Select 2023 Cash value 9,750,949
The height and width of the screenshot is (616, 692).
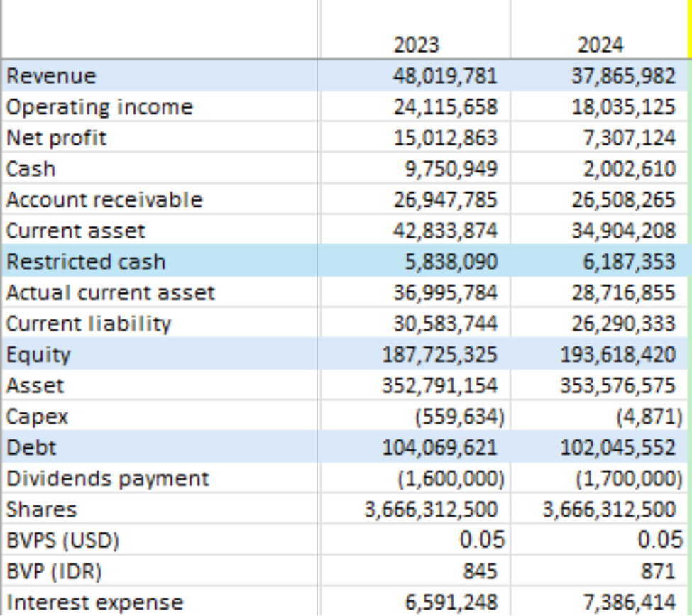[415, 169]
